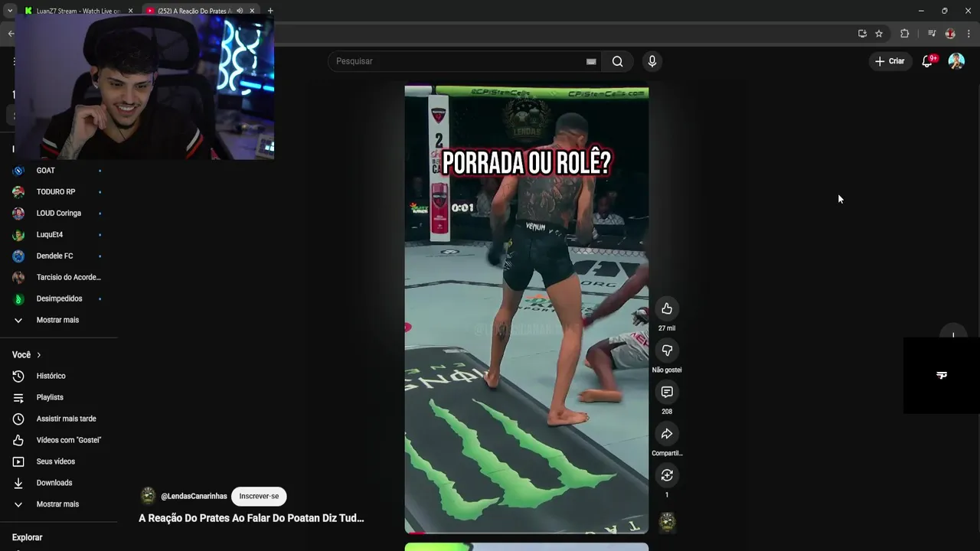This screenshot has height=551, width=980.
Task: Click the Não gostei dislike icon
Action: tap(667, 350)
